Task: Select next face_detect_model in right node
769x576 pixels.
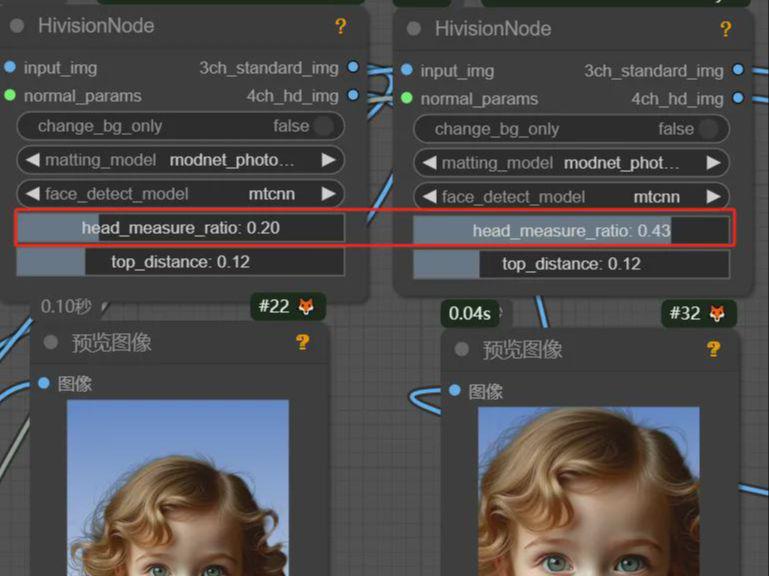Action: [713, 197]
